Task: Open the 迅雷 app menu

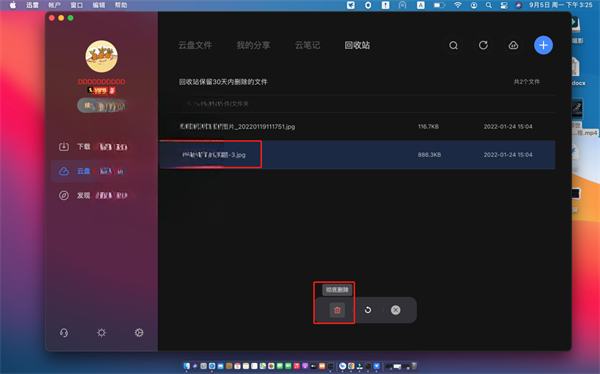Action: (x=32, y=5)
